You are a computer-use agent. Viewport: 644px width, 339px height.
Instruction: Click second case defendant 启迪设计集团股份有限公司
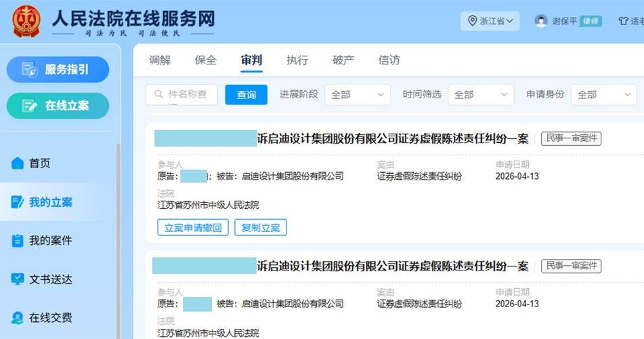tap(293, 304)
